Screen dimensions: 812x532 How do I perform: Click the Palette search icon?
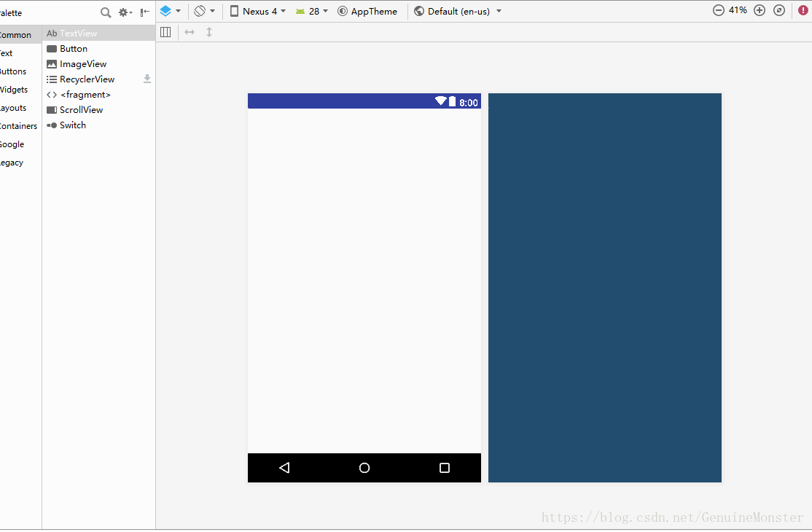tap(106, 12)
